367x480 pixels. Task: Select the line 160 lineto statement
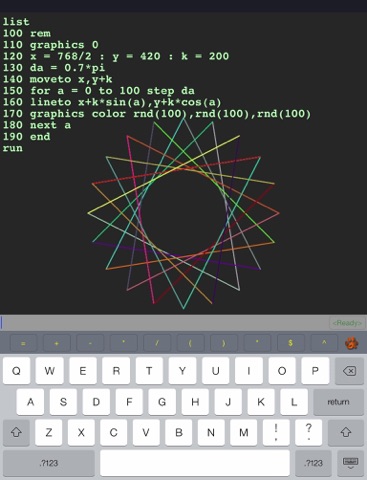point(112,102)
